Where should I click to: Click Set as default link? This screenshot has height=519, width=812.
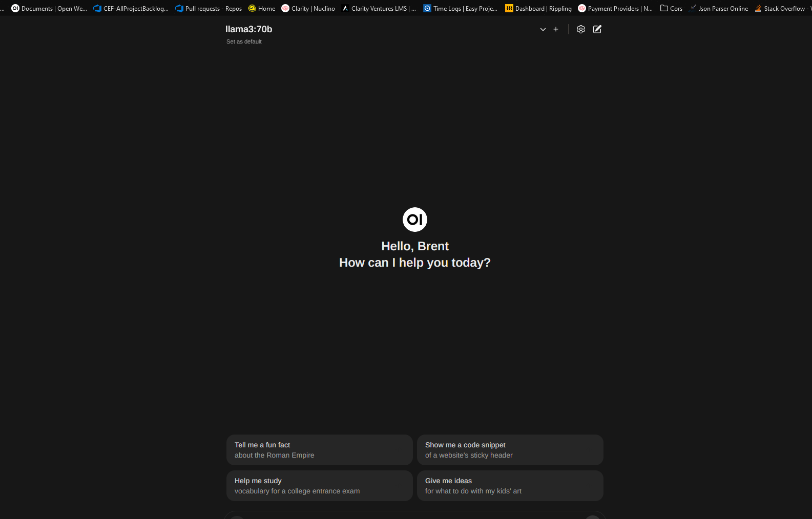[x=244, y=41]
